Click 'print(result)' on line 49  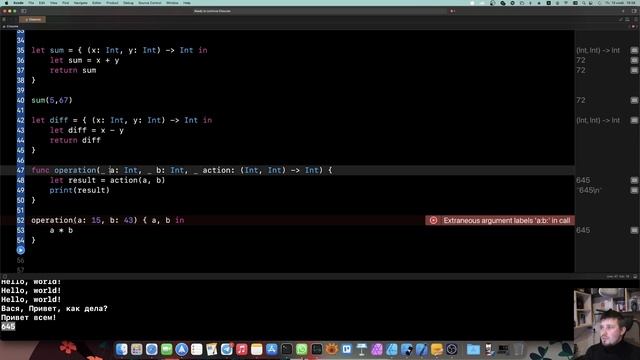80,190
